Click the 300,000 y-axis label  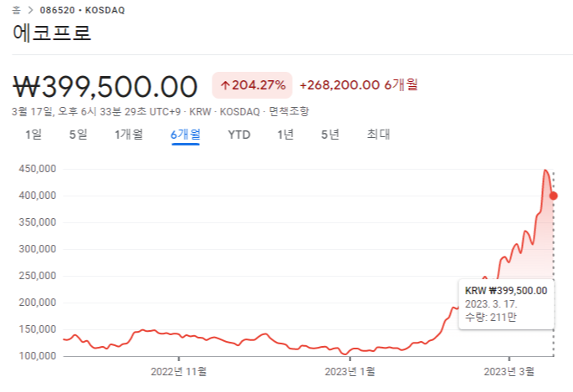pos(38,249)
